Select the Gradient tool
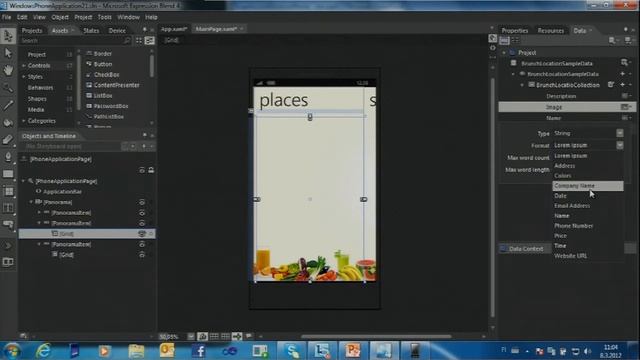 pyautogui.click(x=8, y=140)
